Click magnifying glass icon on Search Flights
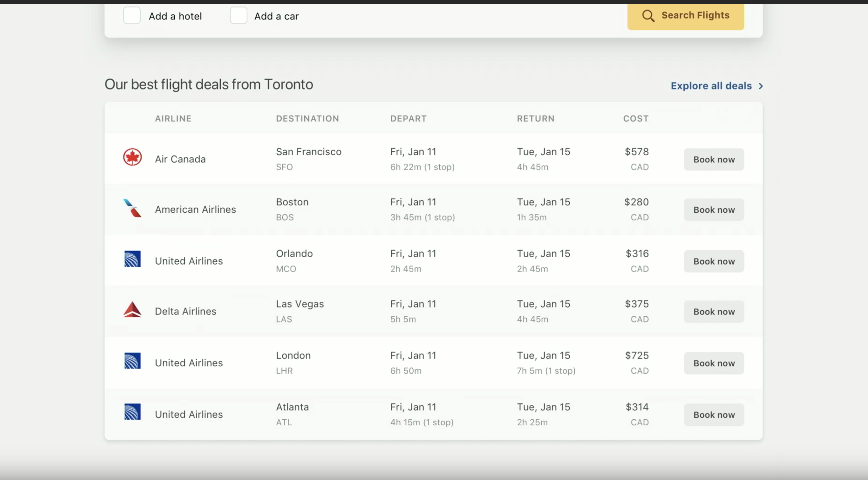Viewport: 868px width, 480px height. coord(648,15)
